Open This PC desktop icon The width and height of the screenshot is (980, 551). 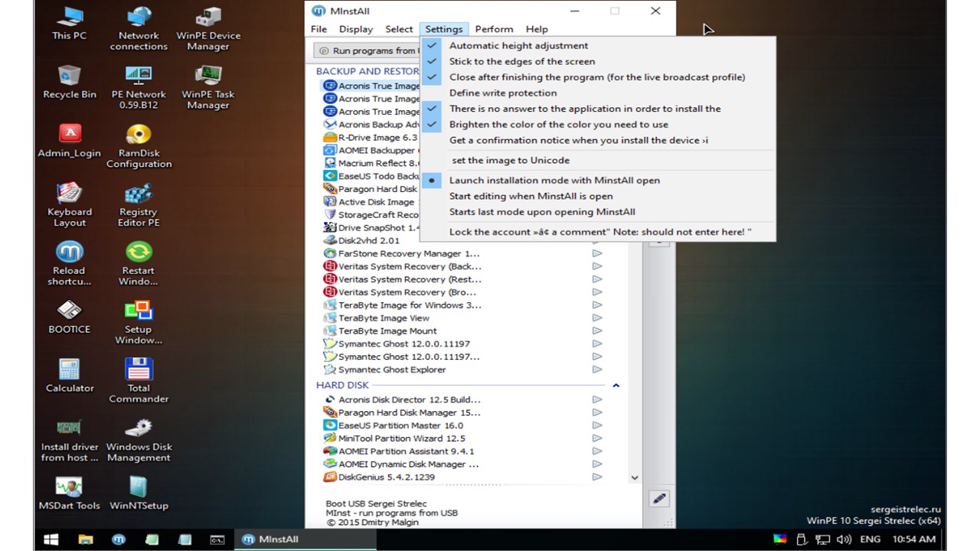coord(70,23)
